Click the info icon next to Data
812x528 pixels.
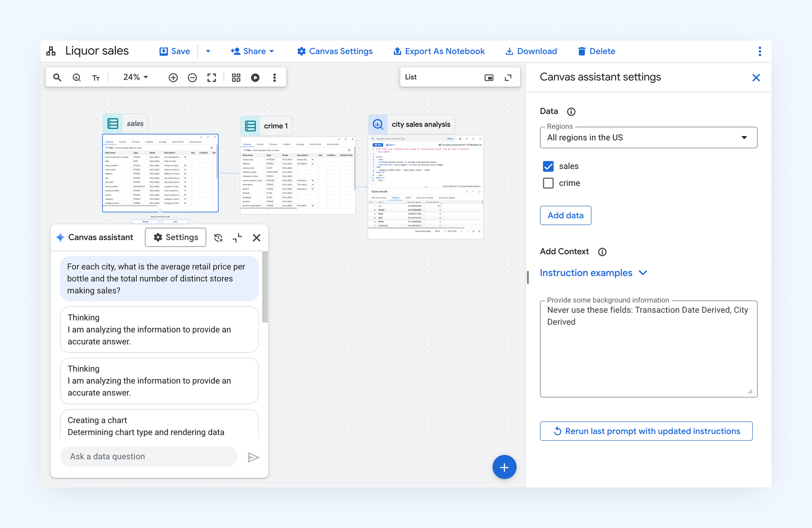[571, 112]
